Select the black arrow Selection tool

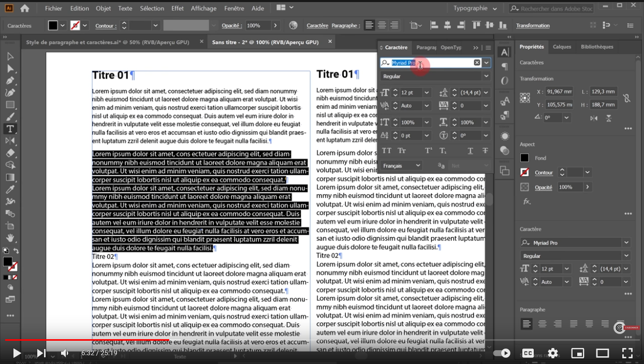(x=10, y=56)
